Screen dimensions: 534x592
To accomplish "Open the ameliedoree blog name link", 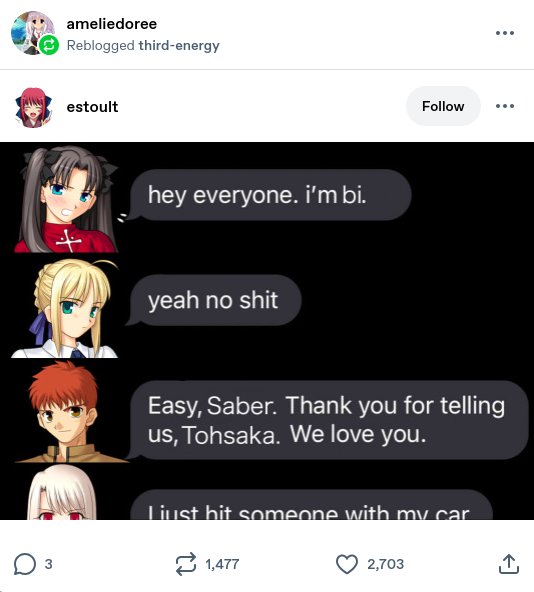I will click(111, 24).
